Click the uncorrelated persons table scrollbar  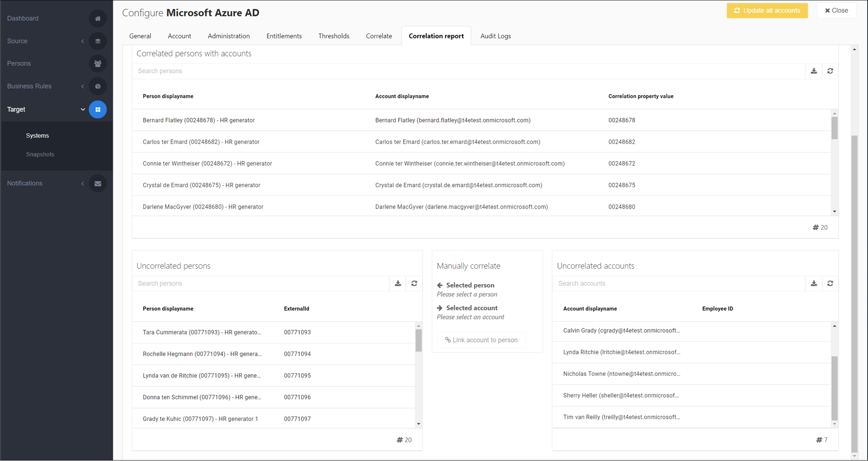419,341
